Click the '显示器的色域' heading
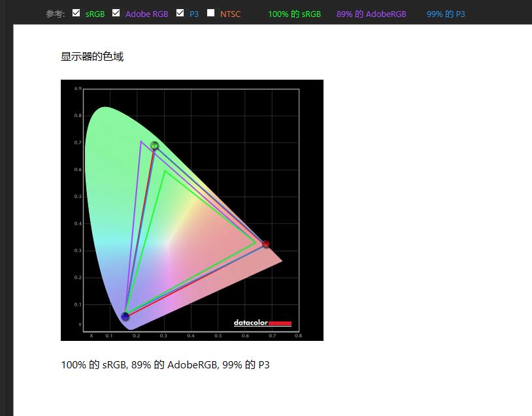Screen dimensions: 532x416 (92, 56)
